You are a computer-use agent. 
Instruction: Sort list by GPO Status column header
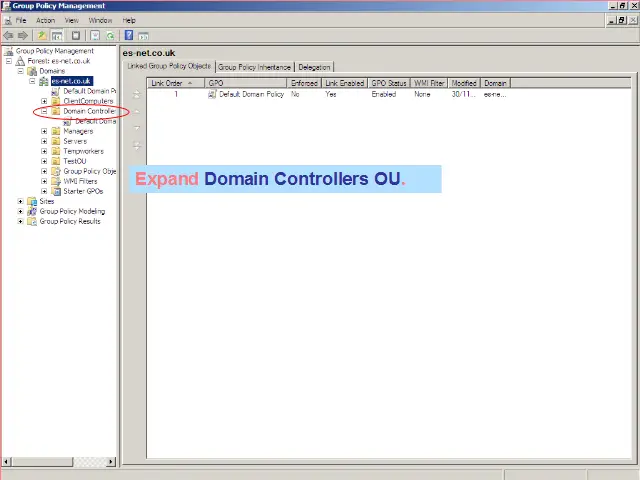point(389,83)
